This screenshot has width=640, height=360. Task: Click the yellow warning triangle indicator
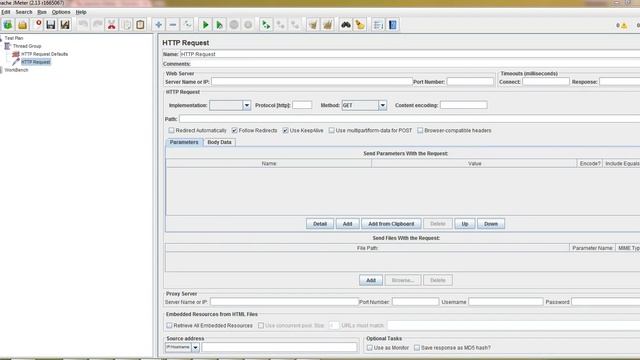[624, 25]
